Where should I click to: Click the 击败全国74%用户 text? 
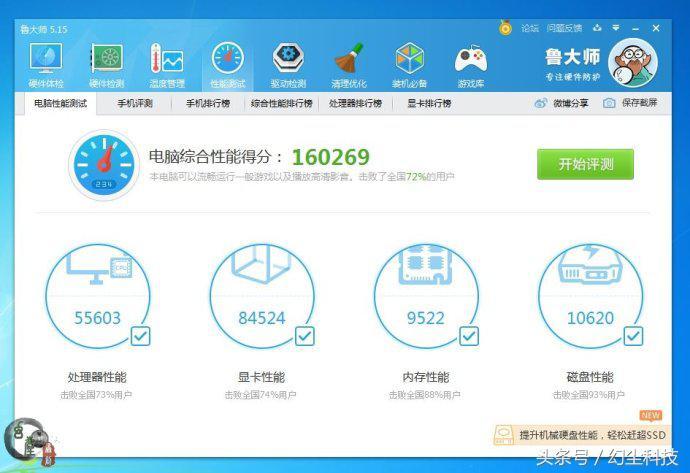pos(260,395)
